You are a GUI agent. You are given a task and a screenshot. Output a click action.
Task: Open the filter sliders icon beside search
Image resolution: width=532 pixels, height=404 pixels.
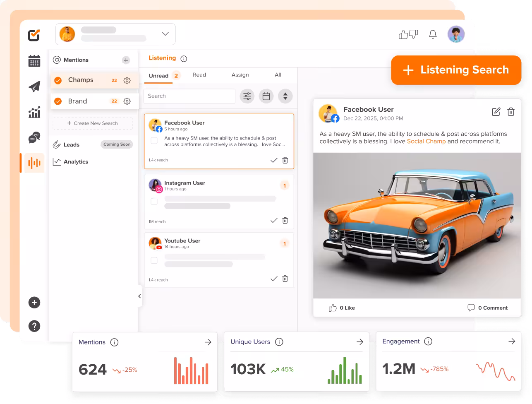(x=247, y=96)
